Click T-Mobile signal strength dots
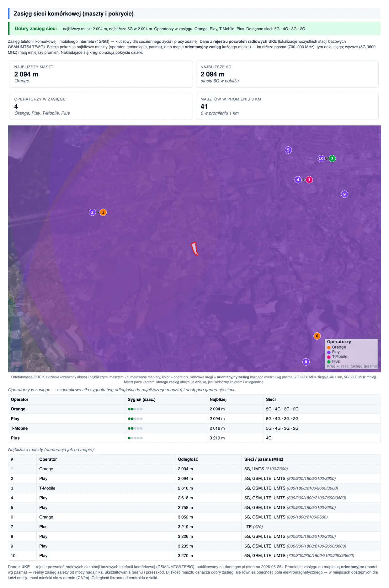This screenshot has width=389, height=588. 135,428
